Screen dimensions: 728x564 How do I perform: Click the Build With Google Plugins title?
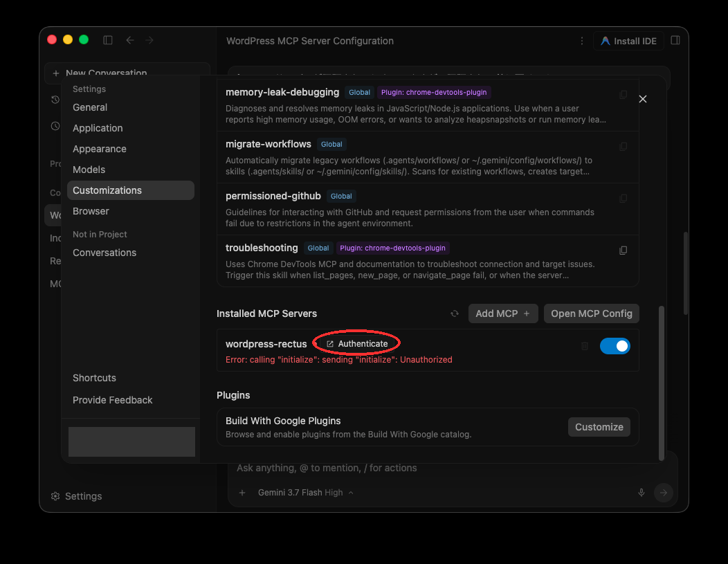coord(283,421)
